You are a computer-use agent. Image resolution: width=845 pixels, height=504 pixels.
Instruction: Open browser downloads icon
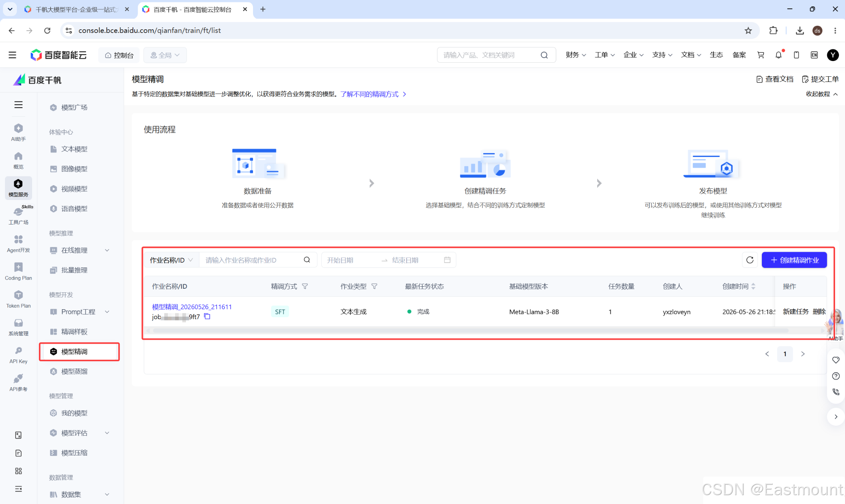click(x=800, y=31)
